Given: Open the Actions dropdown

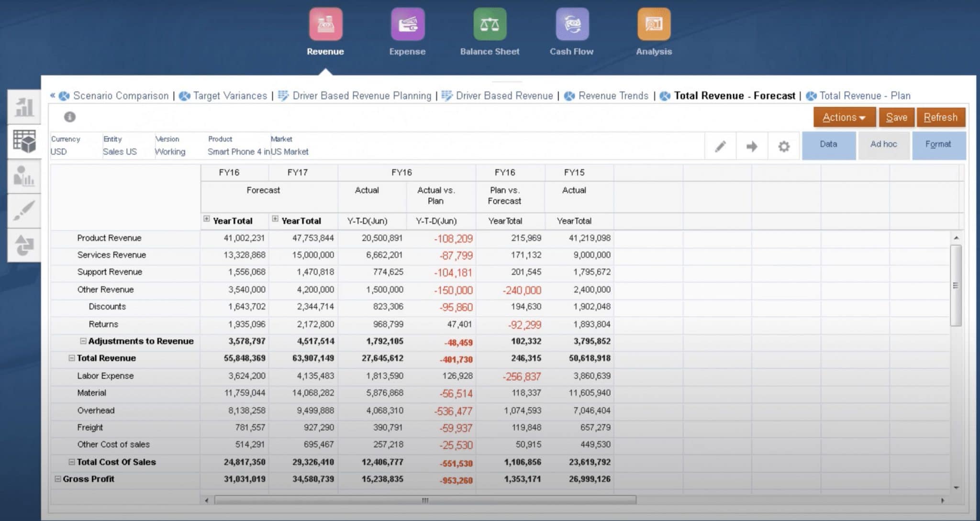Looking at the screenshot, I should coord(844,117).
